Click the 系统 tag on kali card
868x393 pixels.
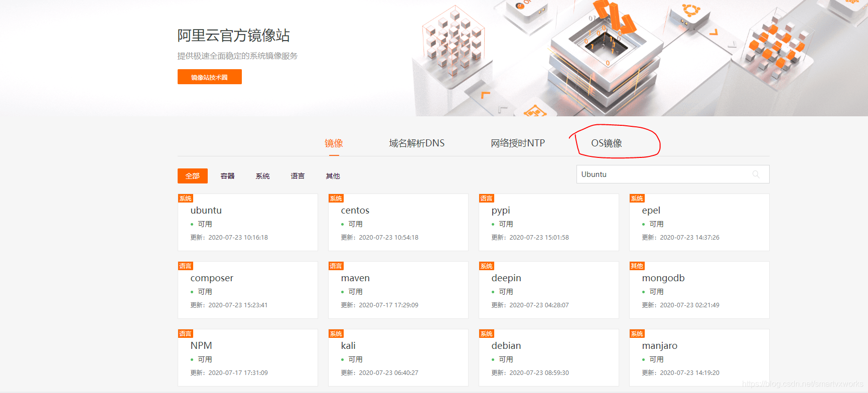[x=336, y=334]
